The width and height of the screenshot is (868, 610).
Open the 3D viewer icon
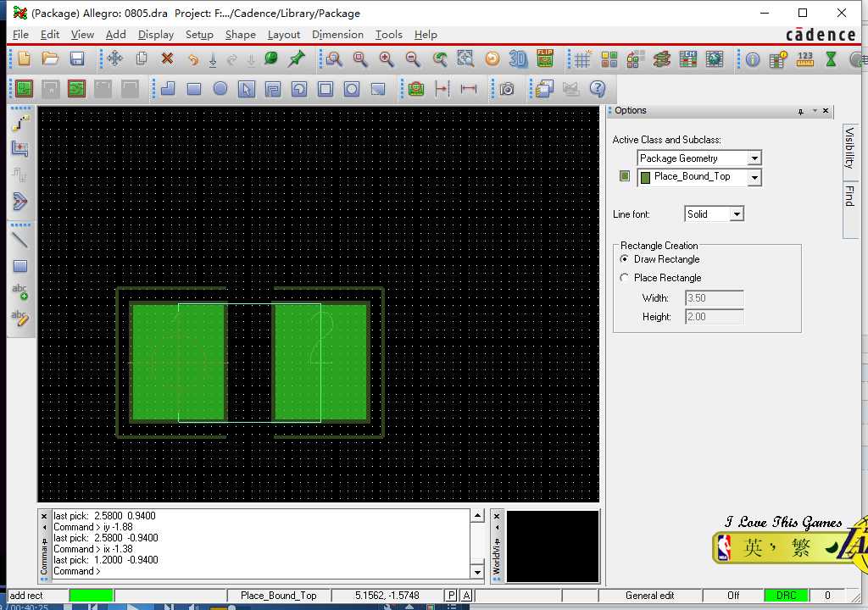[x=518, y=58]
